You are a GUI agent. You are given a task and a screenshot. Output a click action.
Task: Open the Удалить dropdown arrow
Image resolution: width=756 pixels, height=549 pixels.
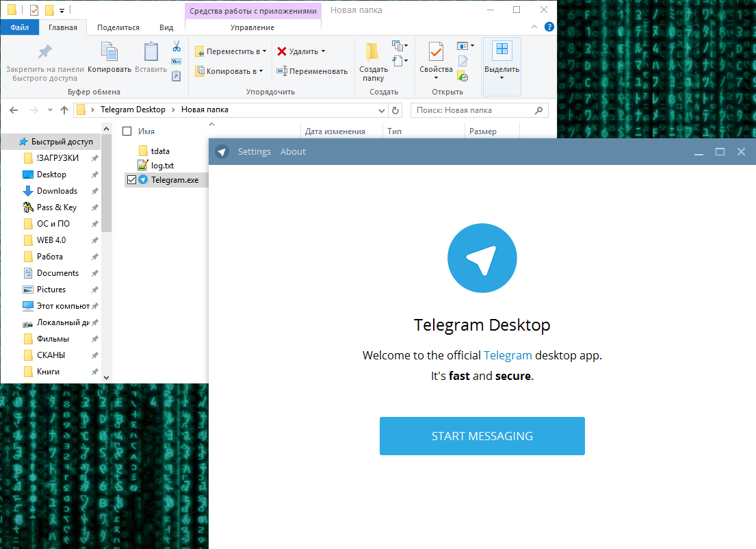point(323,51)
